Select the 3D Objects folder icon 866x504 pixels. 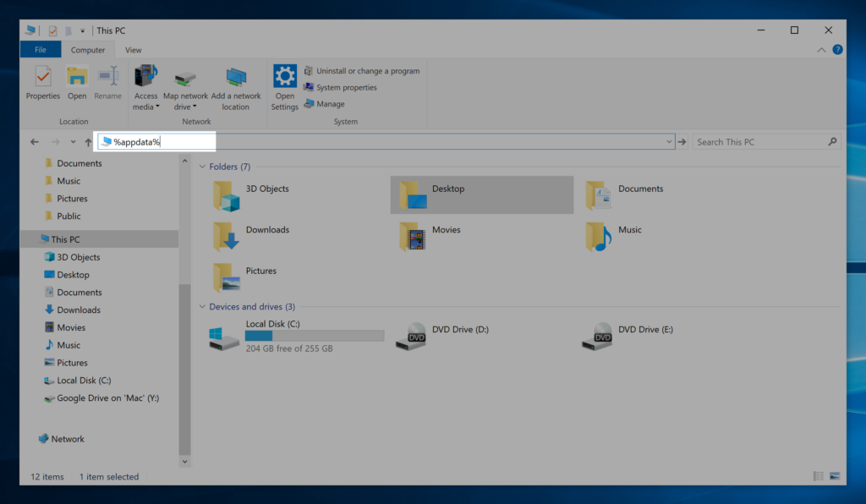pyautogui.click(x=226, y=196)
